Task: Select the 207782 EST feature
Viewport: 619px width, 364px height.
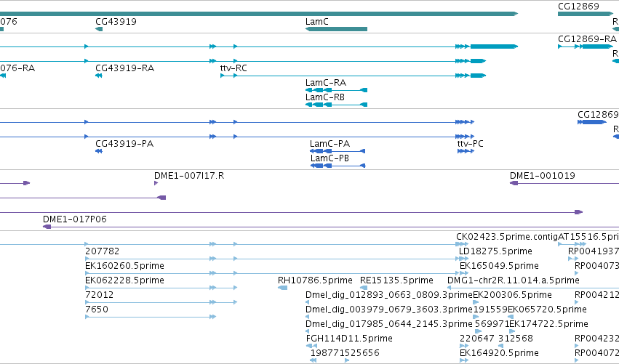Action: [x=272, y=259]
